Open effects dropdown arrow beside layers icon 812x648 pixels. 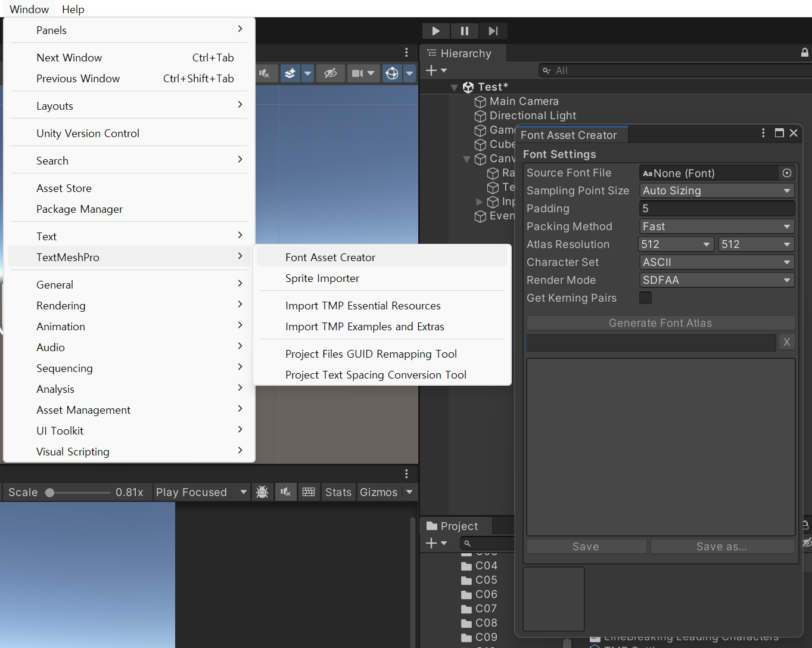click(x=308, y=73)
